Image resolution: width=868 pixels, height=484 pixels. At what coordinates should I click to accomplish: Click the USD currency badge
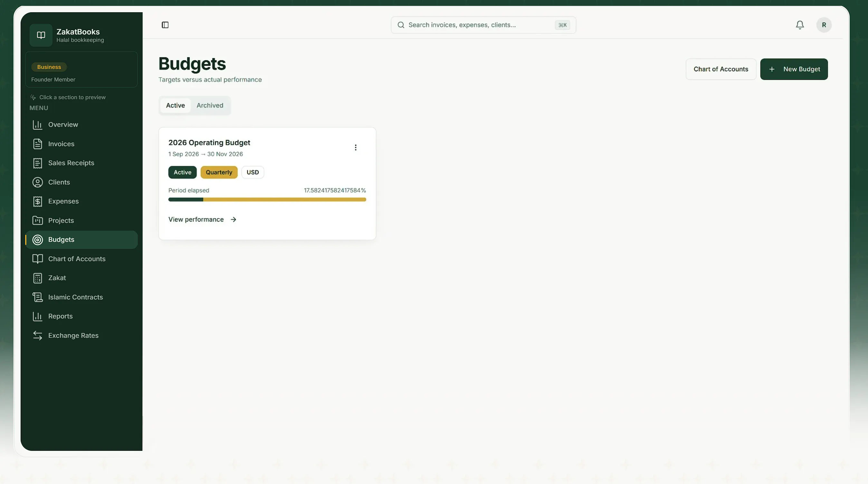click(253, 173)
